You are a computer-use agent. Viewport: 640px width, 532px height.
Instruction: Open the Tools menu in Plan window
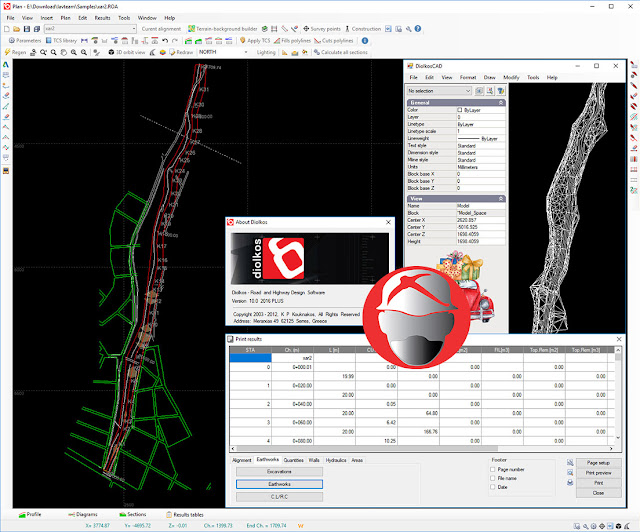coord(124,18)
